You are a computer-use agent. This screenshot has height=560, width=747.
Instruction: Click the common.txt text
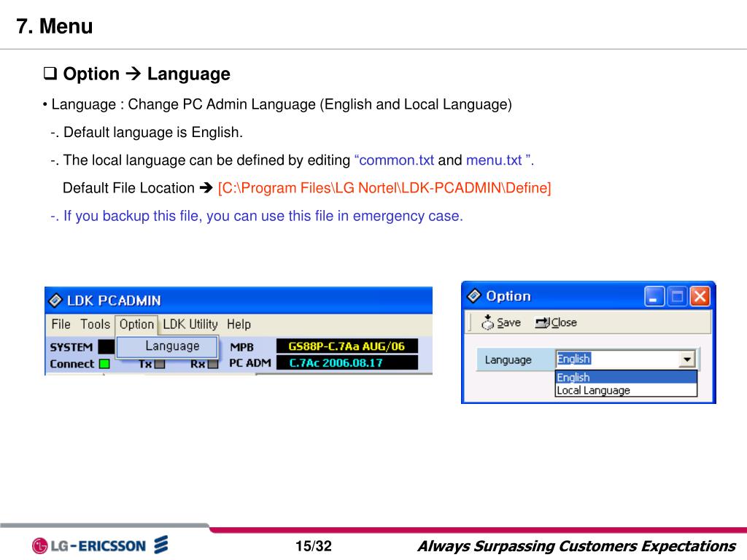point(396,160)
